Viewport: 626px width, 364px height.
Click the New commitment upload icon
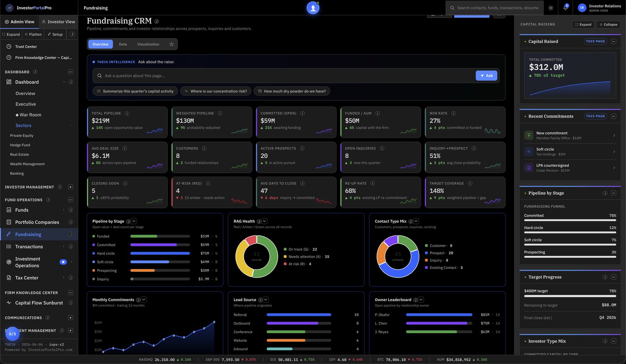coord(529,136)
